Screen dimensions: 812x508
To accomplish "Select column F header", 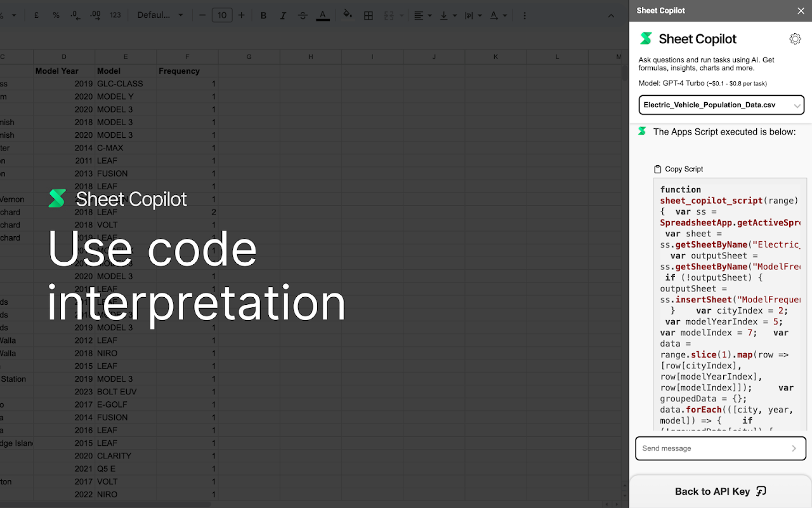I will coord(187,57).
